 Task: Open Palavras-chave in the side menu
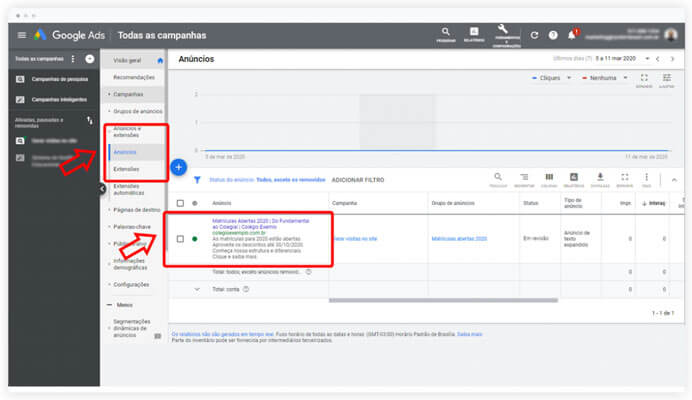132,227
